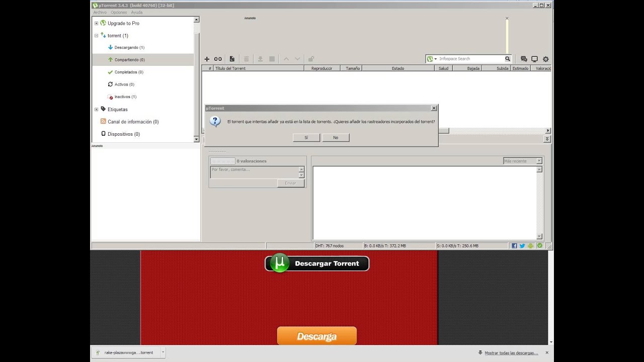Click Sí button in dialog
The width and height of the screenshot is (644, 362).
pyautogui.click(x=306, y=137)
